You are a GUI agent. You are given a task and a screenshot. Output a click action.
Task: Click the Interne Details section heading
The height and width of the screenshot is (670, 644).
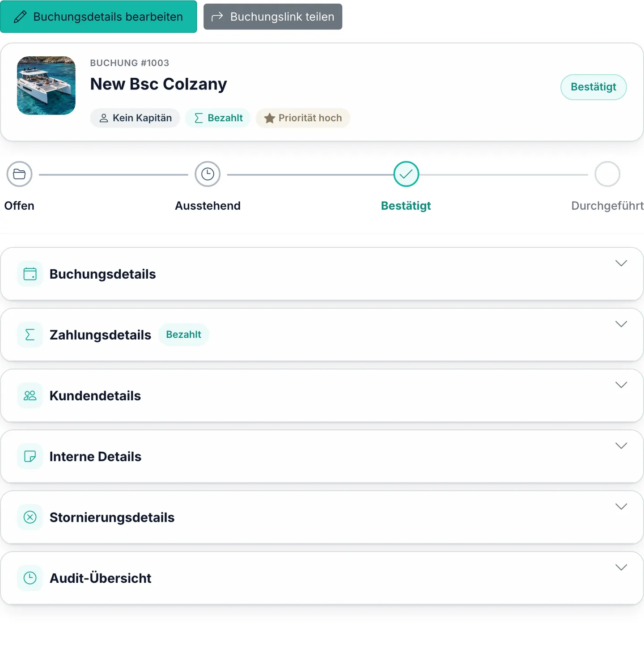95,457
